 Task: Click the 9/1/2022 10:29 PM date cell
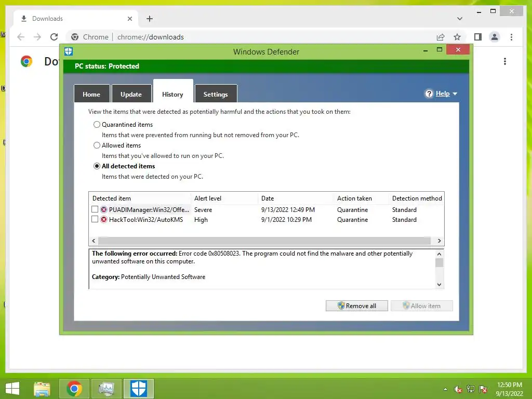pyautogui.click(x=286, y=220)
